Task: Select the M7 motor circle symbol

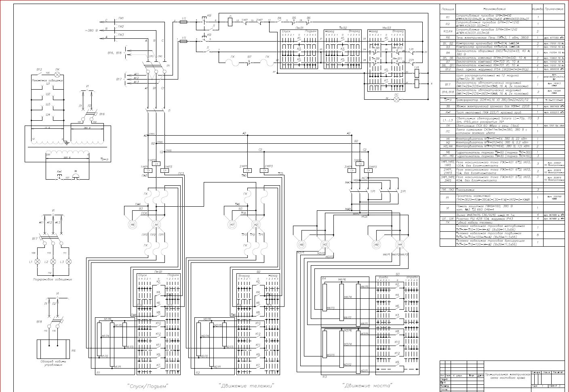Action: pos(232,225)
